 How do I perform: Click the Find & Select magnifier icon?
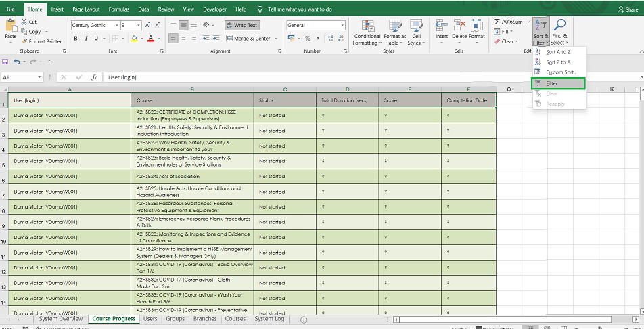[x=559, y=26]
